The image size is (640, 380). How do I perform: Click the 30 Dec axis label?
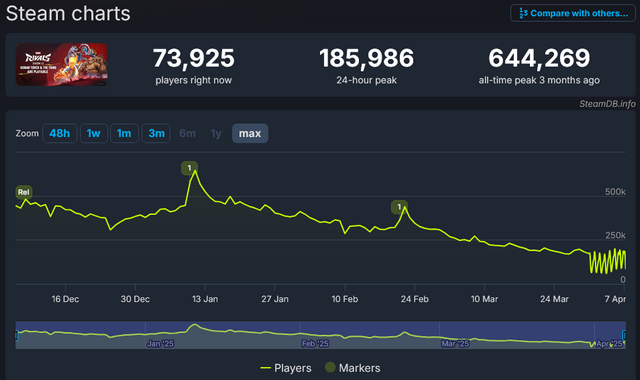coord(135,299)
